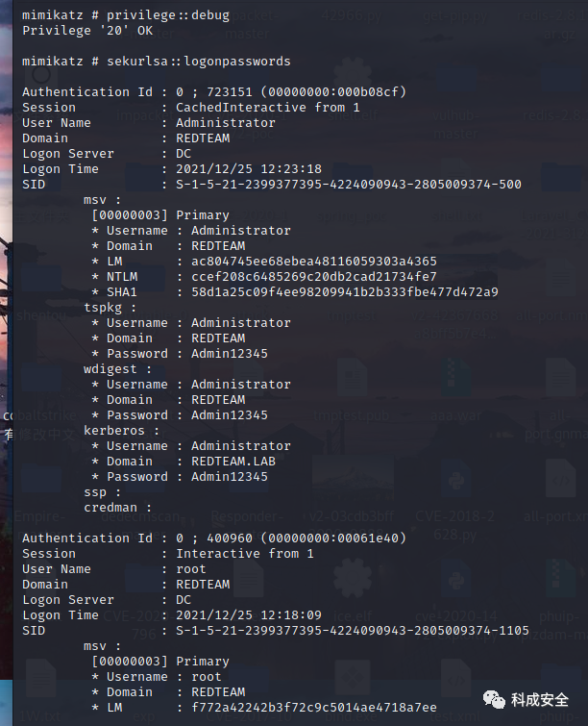Select Authentication Id line with 723151
The width and height of the screenshot is (588, 726).
[x=214, y=91]
